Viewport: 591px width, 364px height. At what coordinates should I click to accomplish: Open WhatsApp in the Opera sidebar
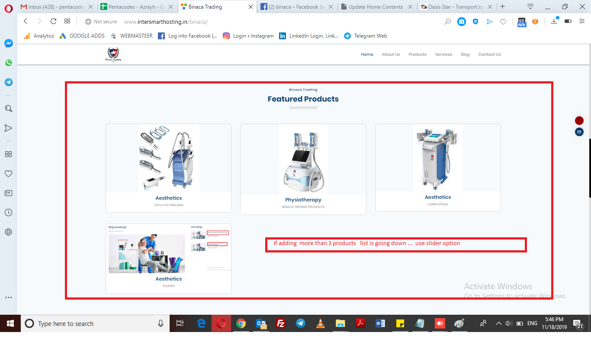pyautogui.click(x=8, y=63)
